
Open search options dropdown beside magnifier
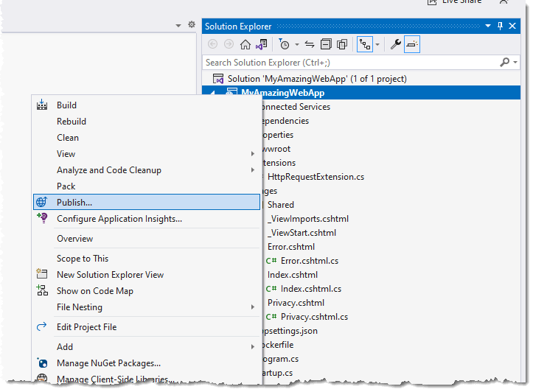pos(515,62)
